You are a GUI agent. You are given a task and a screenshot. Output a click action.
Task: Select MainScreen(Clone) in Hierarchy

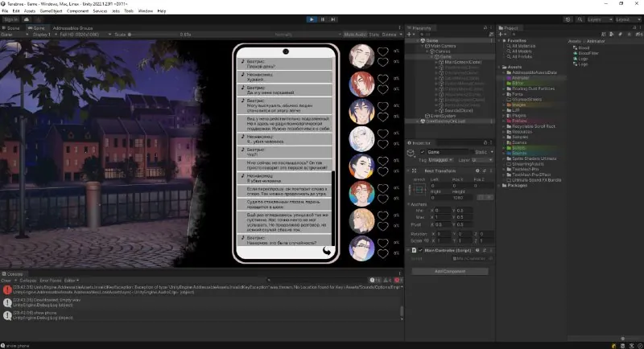tap(462, 62)
